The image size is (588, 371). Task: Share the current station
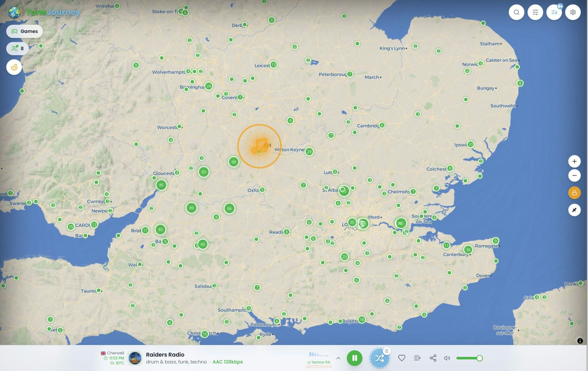(433, 358)
